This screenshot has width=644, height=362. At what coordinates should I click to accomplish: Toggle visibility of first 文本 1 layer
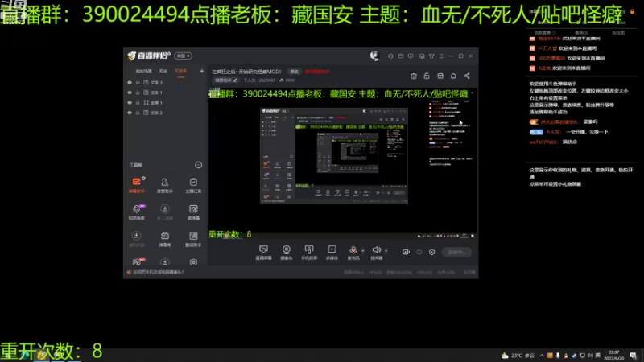click(130, 93)
